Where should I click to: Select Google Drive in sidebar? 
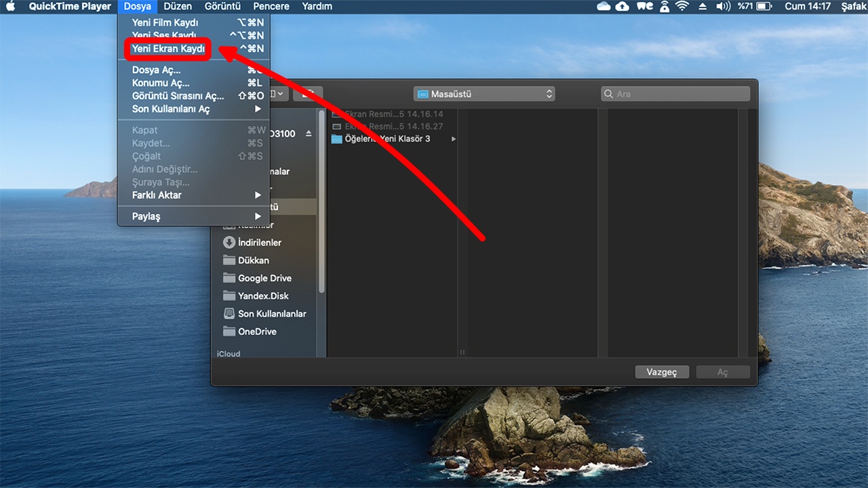pyautogui.click(x=264, y=278)
